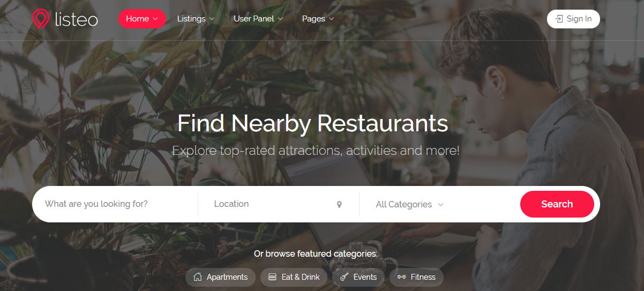Expand the All Categories dropdown
The image size is (644, 291).
point(410,204)
